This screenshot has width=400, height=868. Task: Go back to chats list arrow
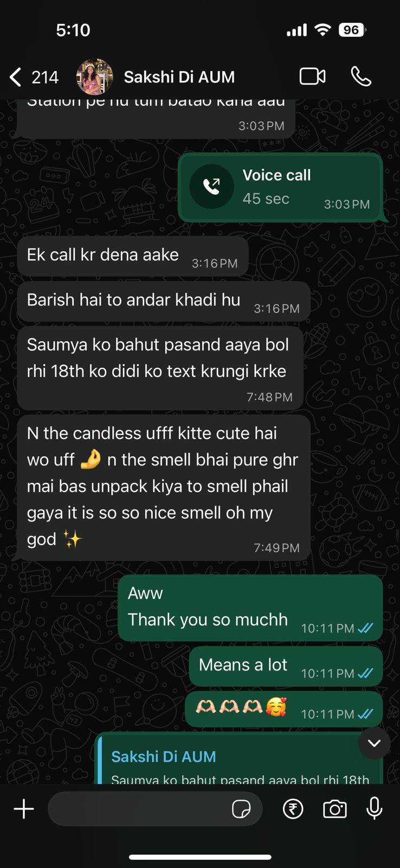16,77
